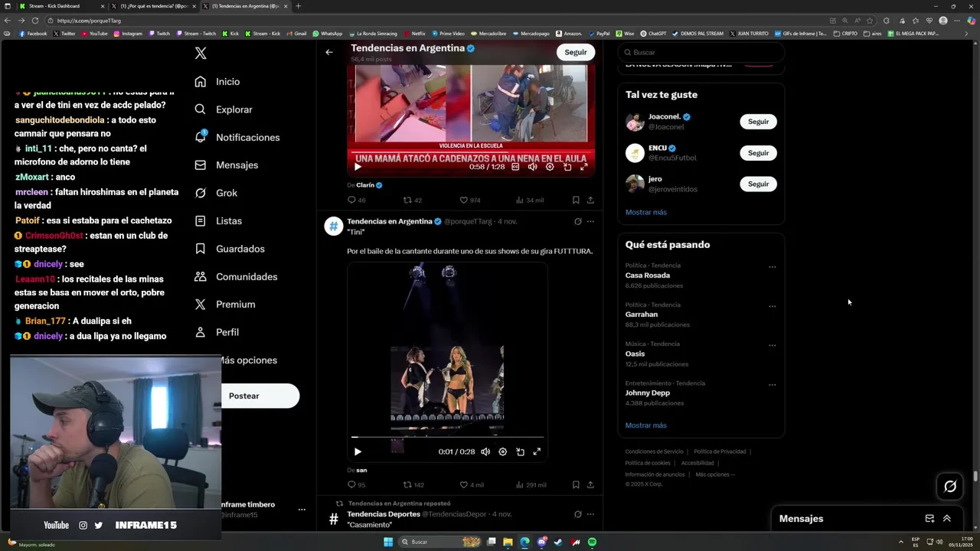The width and height of the screenshot is (980, 551).
Task: Click Mostrar más under Qué está pasando
Action: tap(646, 425)
